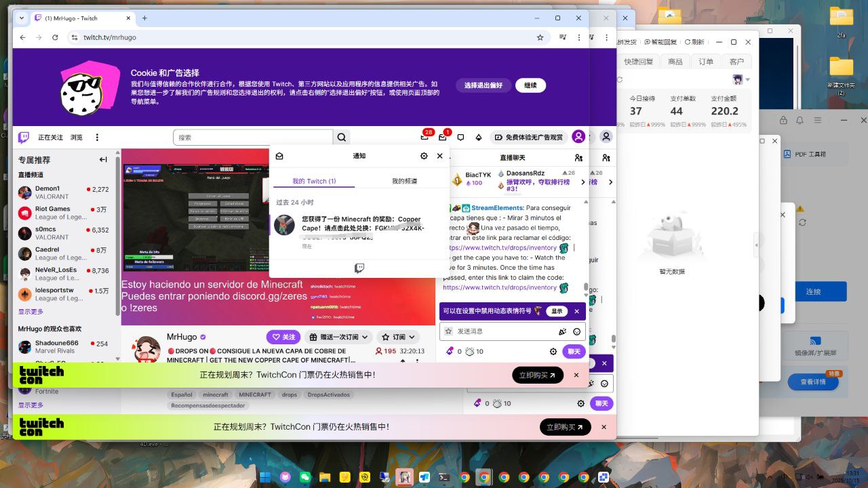The image size is (868, 488).
Task: Expand the 订阅 subscribe dropdown
Action: [x=397, y=337]
